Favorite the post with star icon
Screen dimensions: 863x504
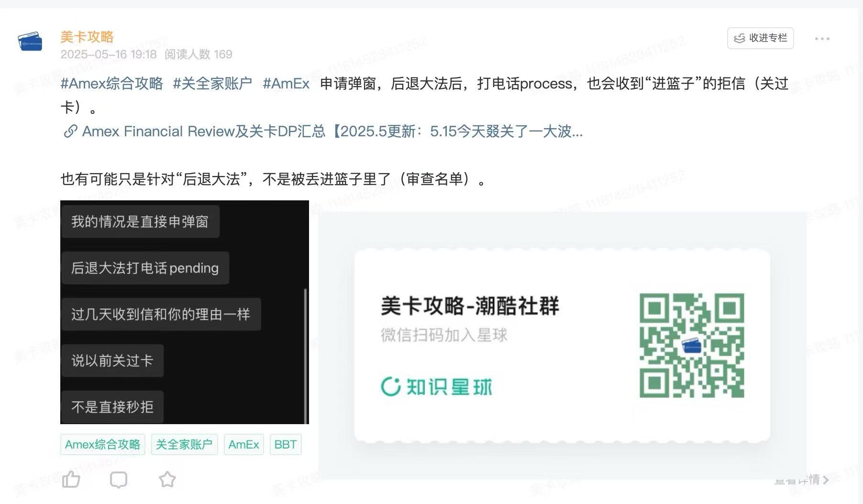click(x=167, y=479)
